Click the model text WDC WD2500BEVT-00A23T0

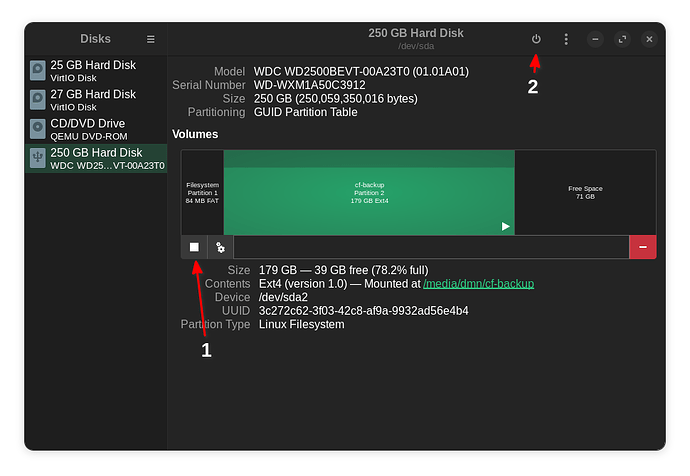coord(361,71)
